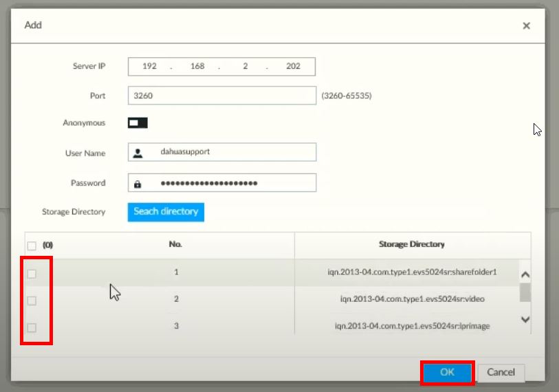The width and height of the screenshot is (559, 392).
Task: Select the row ending in evs5024sr:video
Action: click(272, 299)
